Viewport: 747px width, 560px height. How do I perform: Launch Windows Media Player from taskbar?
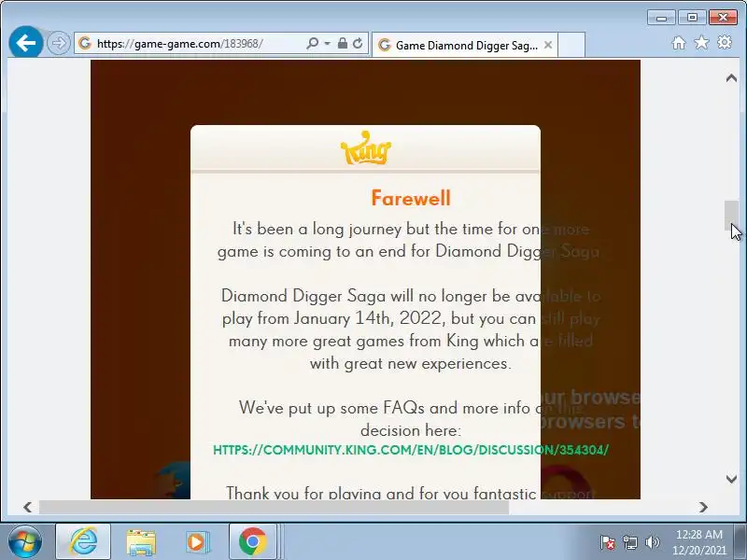click(196, 542)
